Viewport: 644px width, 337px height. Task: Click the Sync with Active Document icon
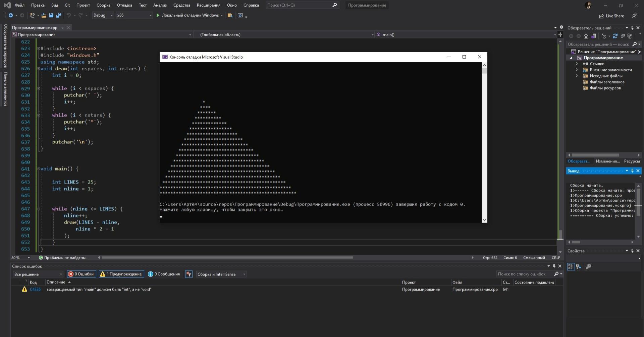(x=615, y=36)
